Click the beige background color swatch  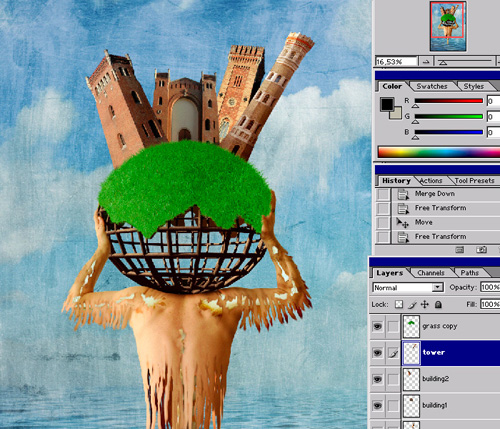[396, 113]
